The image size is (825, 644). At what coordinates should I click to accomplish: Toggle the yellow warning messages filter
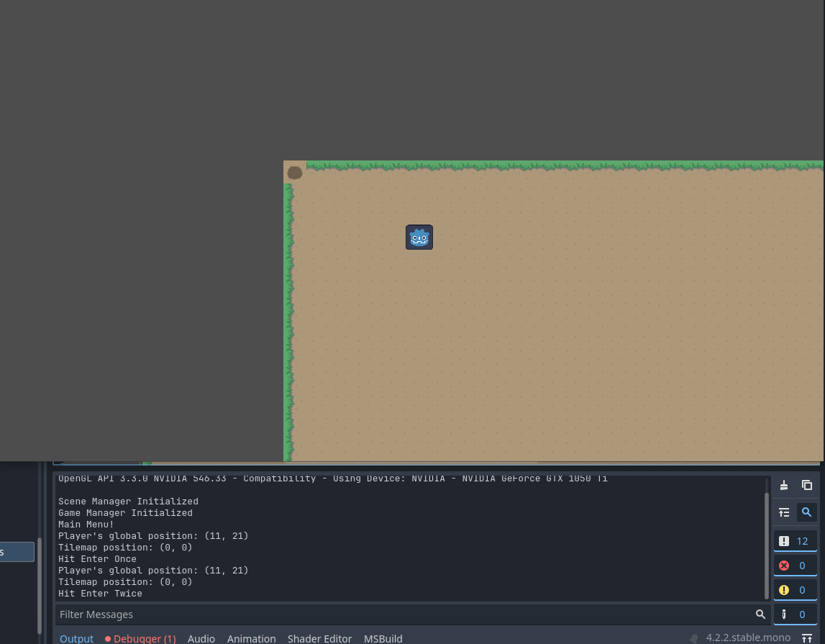(x=795, y=590)
